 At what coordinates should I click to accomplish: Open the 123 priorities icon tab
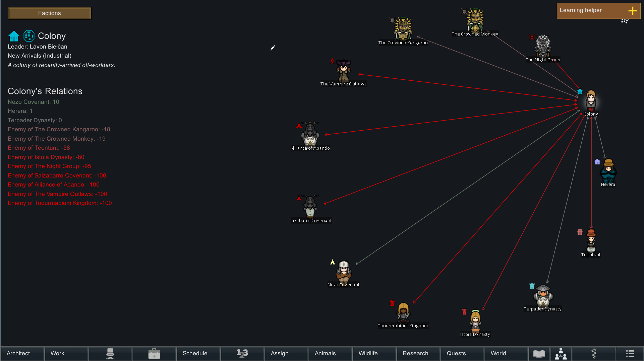pyautogui.click(x=242, y=354)
